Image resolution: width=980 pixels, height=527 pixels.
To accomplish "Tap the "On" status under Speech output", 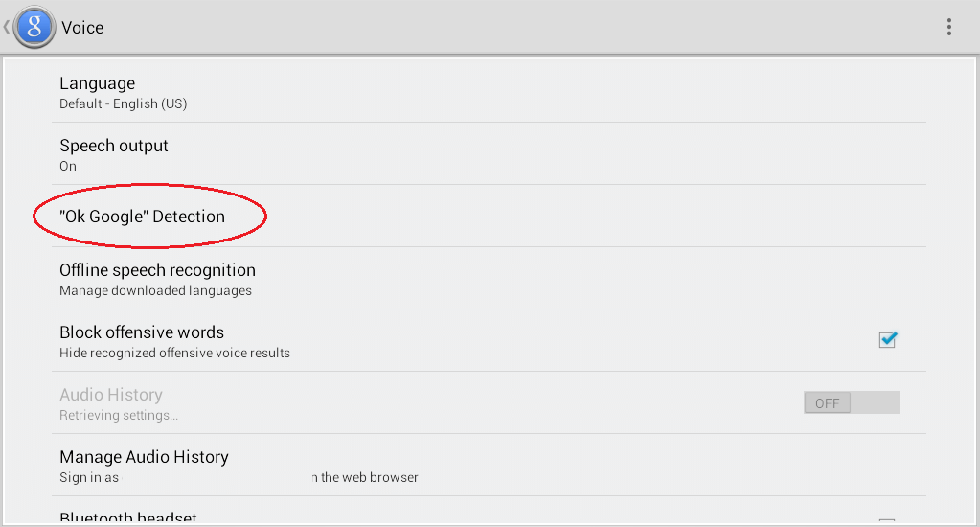I will point(68,166).
